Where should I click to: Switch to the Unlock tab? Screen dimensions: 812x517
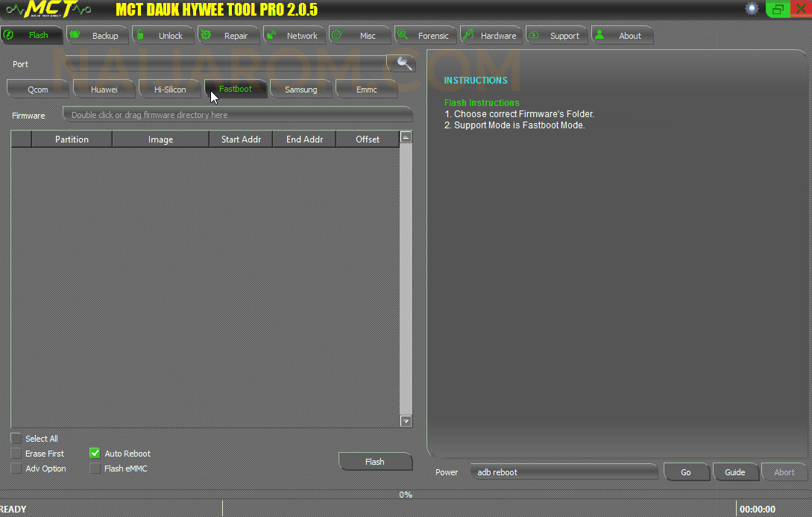coord(163,35)
